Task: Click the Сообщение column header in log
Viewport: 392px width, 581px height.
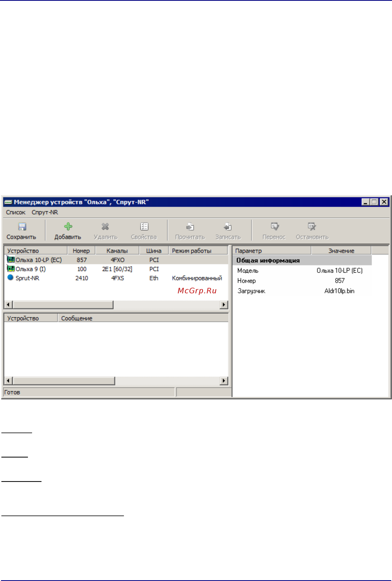Action: [143, 318]
